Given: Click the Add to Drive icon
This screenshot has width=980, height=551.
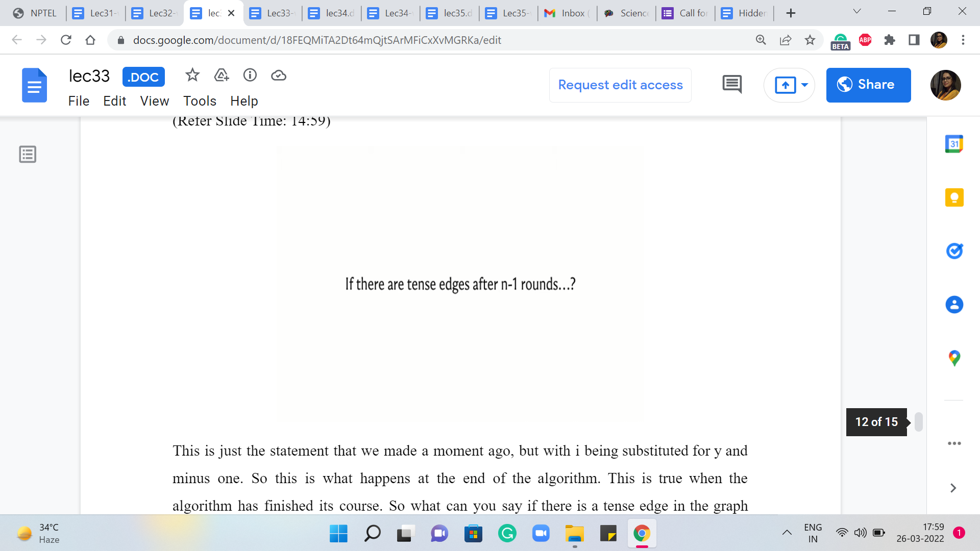Looking at the screenshot, I should (x=221, y=76).
